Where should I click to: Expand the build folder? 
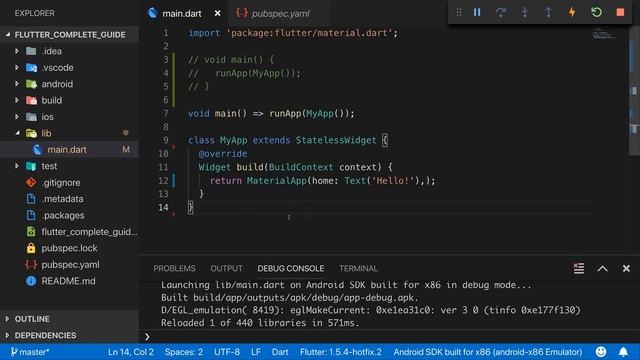[x=17, y=100]
